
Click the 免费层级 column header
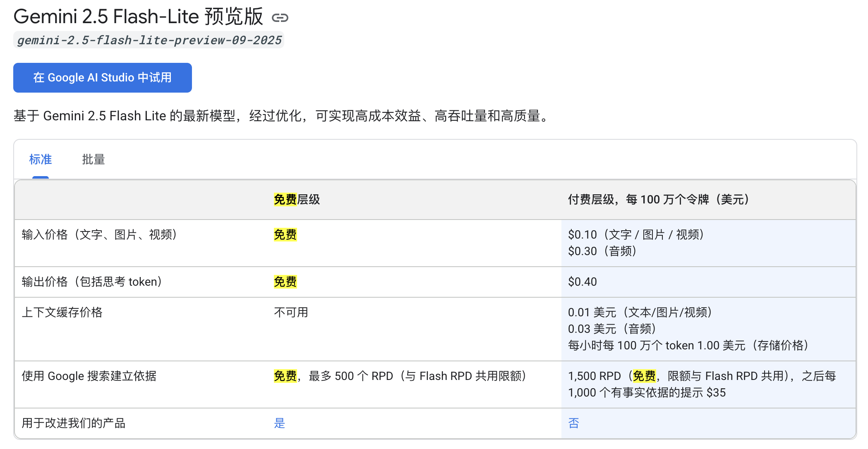pyautogui.click(x=297, y=200)
